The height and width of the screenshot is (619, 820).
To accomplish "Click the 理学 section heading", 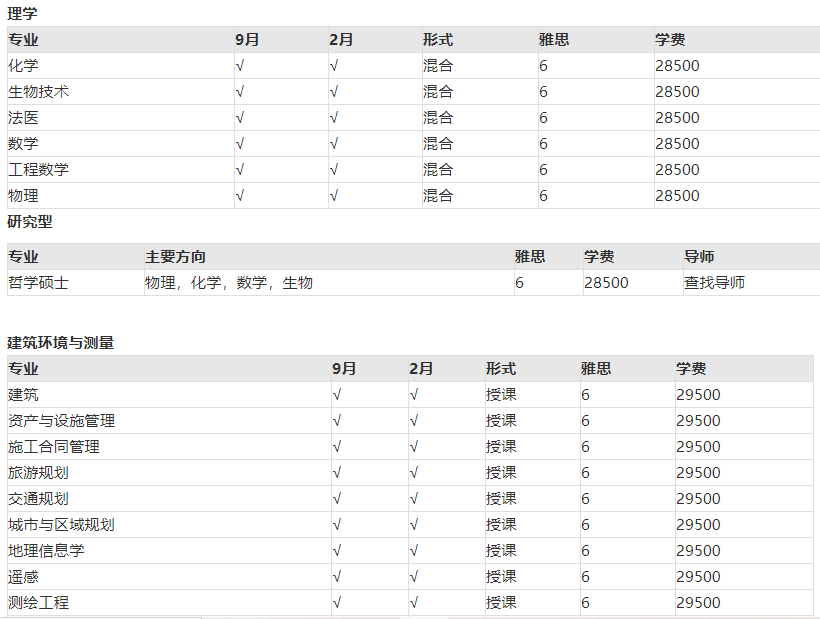I will (x=21, y=13).
